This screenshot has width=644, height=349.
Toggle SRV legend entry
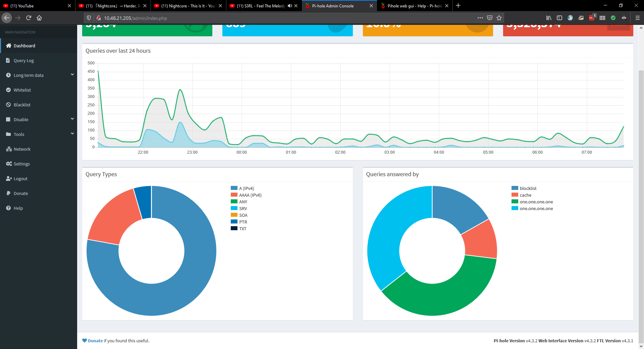click(x=239, y=208)
